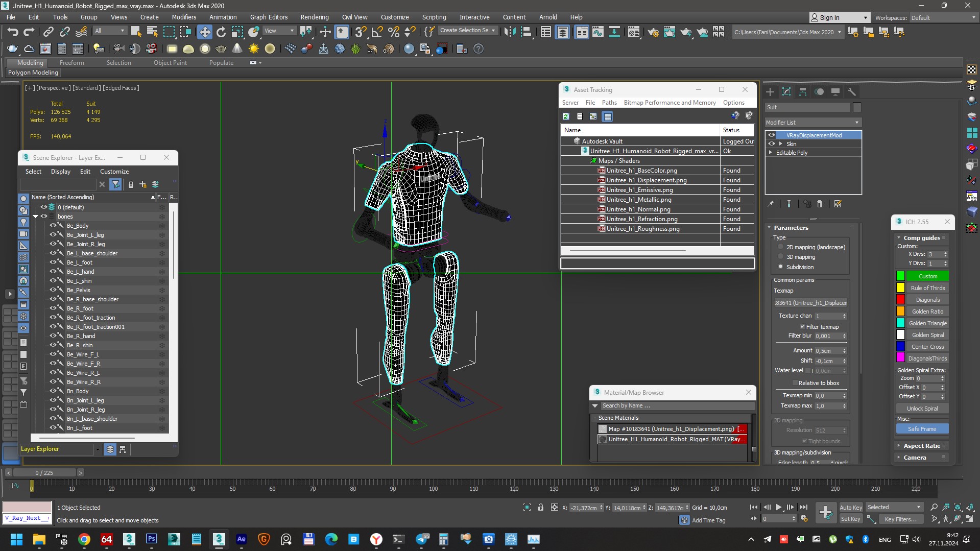The height and width of the screenshot is (551, 980).
Task: Toggle eye for VRayDisplacementMod modifier
Action: [x=772, y=135]
